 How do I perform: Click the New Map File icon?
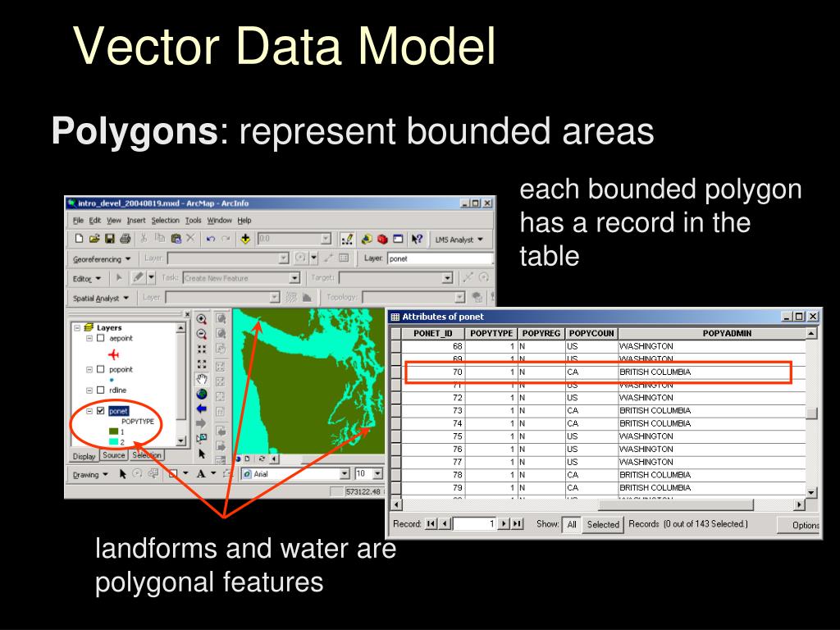click(x=79, y=239)
